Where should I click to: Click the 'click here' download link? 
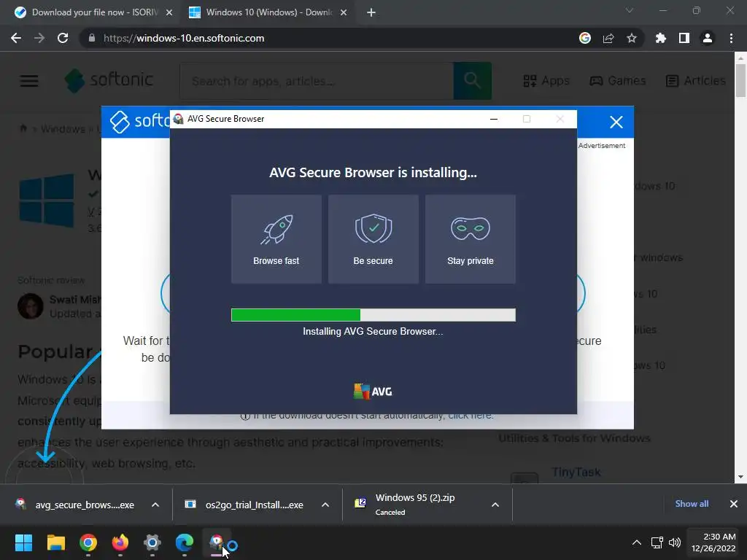click(x=471, y=415)
